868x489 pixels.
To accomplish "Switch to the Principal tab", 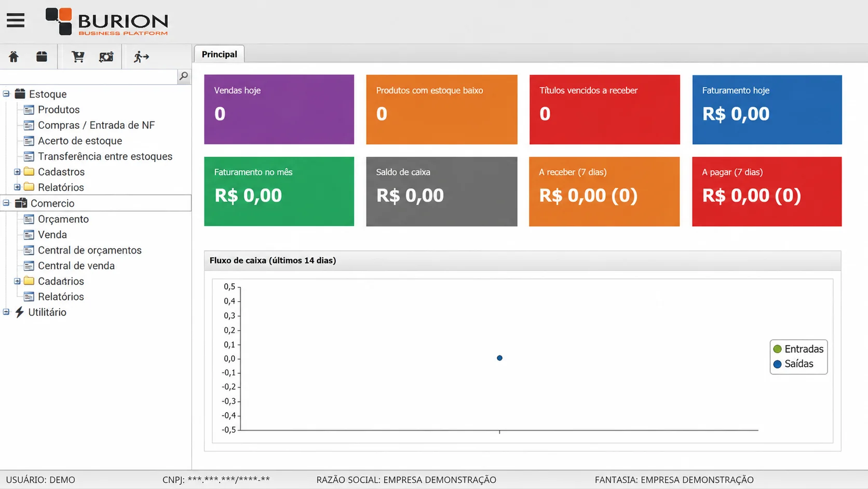I will pos(219,54).
